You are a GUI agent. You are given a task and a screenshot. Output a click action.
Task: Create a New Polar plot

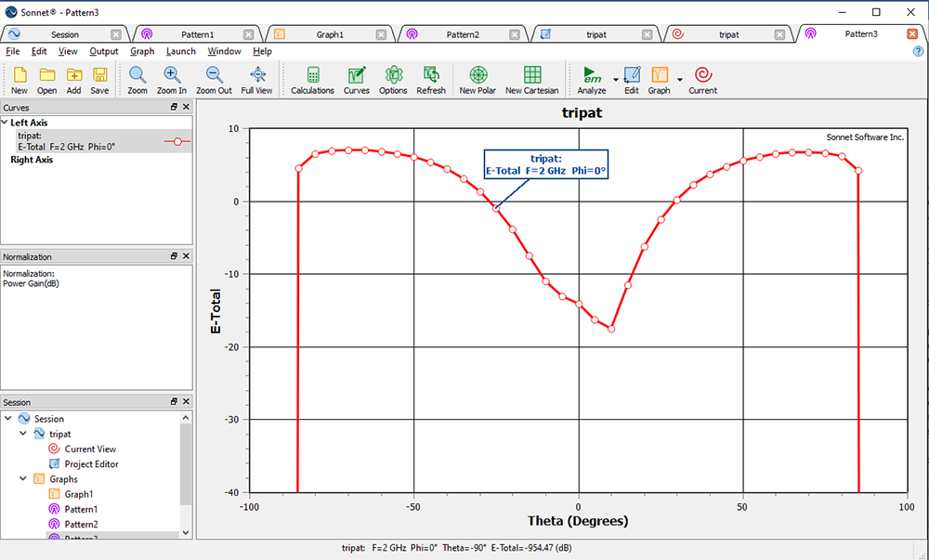click(x=478, y=80)
